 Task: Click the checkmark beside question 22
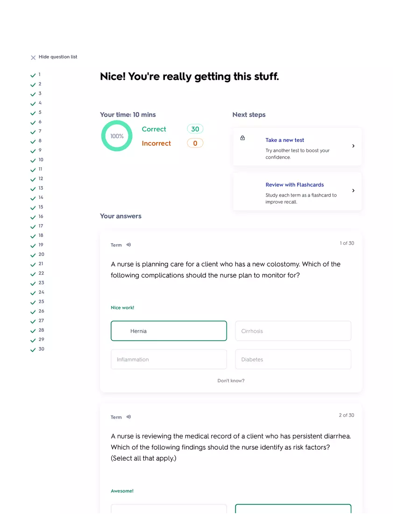click(33, 274)
